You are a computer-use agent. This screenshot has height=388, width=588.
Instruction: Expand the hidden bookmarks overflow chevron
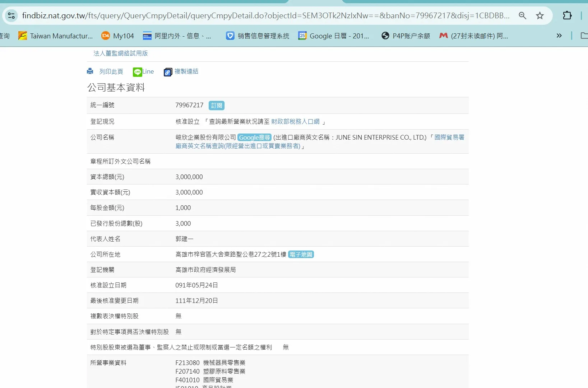pos(559,36)
